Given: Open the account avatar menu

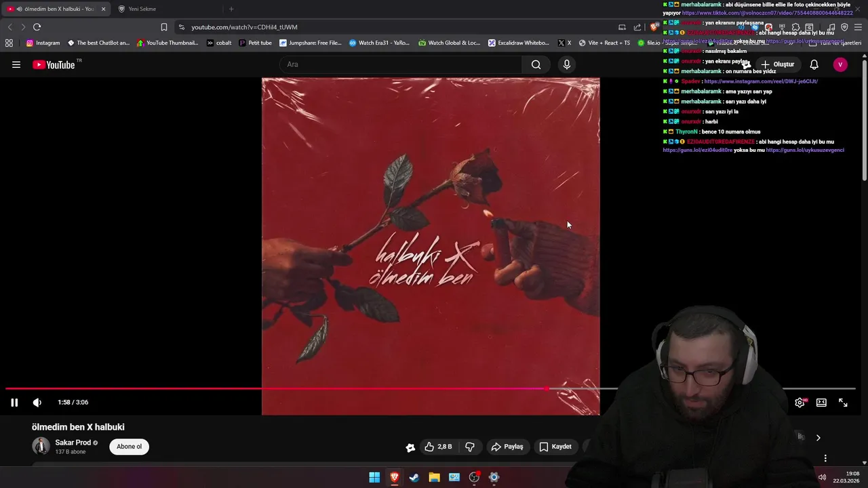Looking at the screenshot, I should tap(840, 64).
